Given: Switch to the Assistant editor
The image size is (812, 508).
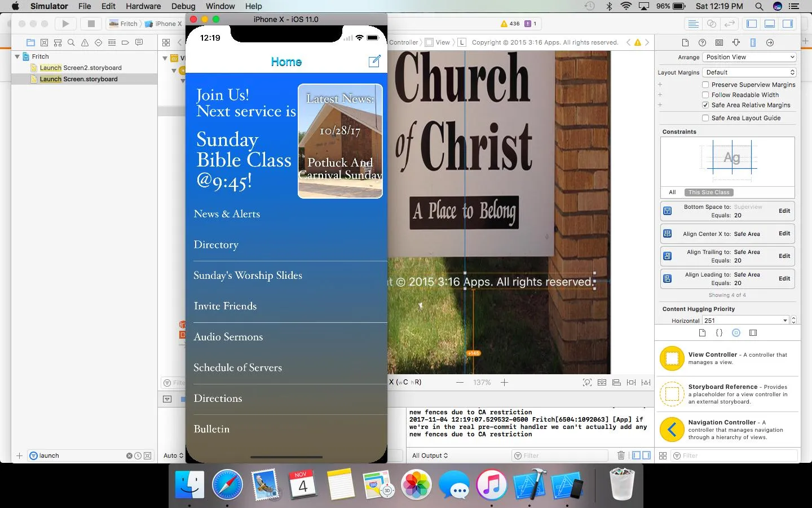Looking at the screenshot, I should click(x=712, y=24).
